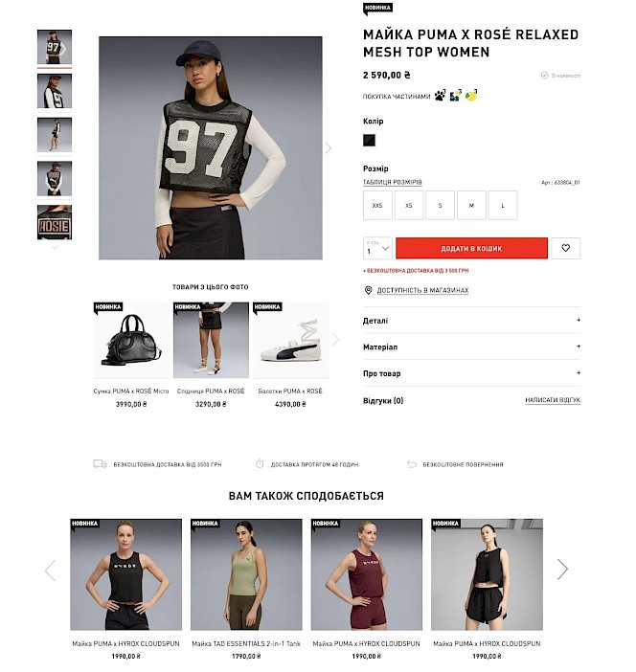Image resolution: width=636 pixels, height=672 pixels.
Task: Go to previous recommended products carousel arrow
Action: click(x=50, y=570)
